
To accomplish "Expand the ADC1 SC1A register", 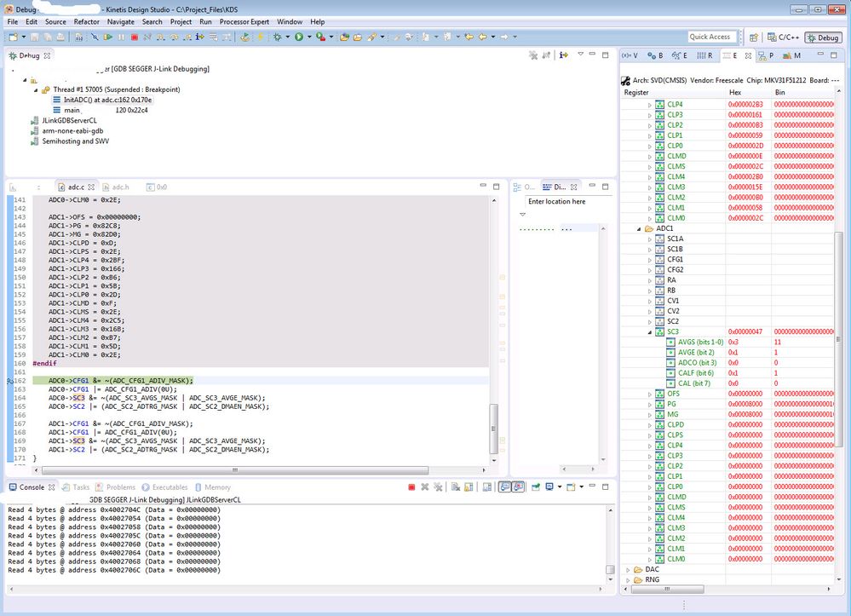I will [650, 239].
